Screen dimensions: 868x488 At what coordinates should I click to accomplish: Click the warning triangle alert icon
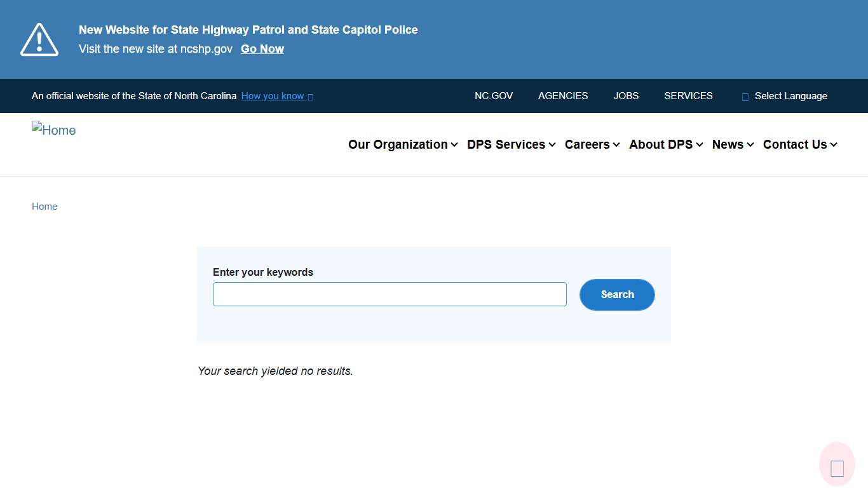coord(39,39)
